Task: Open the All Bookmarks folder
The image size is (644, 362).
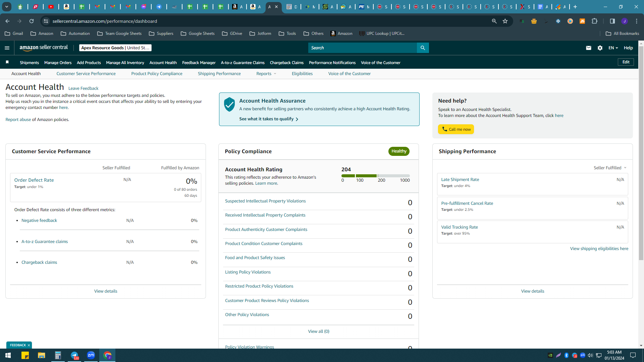Action: [x=623, y=34]
